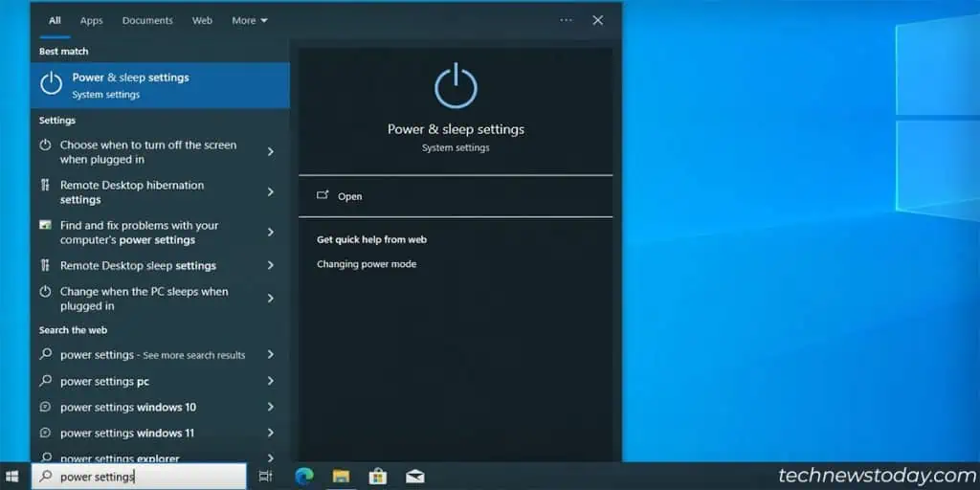Screen dimensions: 980x490
Task: Click the large power icon in the preview pane
Action: [456, 85]
